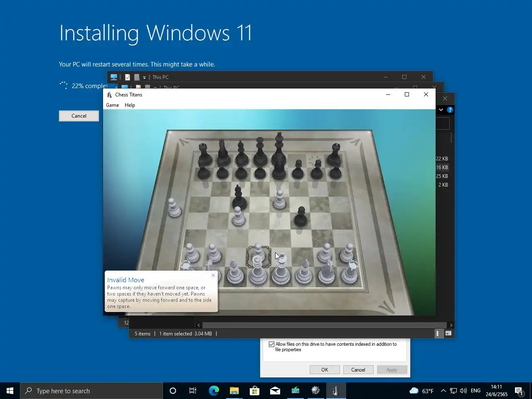Select the white bishop beside the white king

point(305,272)
